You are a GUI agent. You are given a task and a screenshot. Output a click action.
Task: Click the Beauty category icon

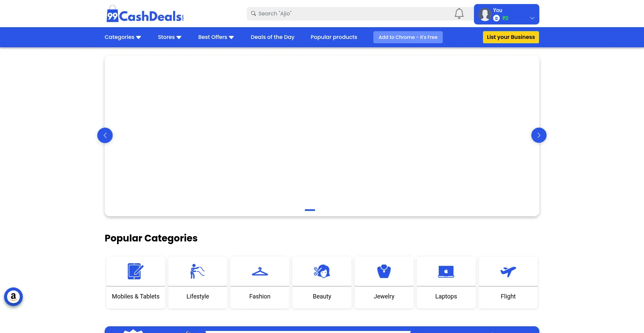coord(322,271)
